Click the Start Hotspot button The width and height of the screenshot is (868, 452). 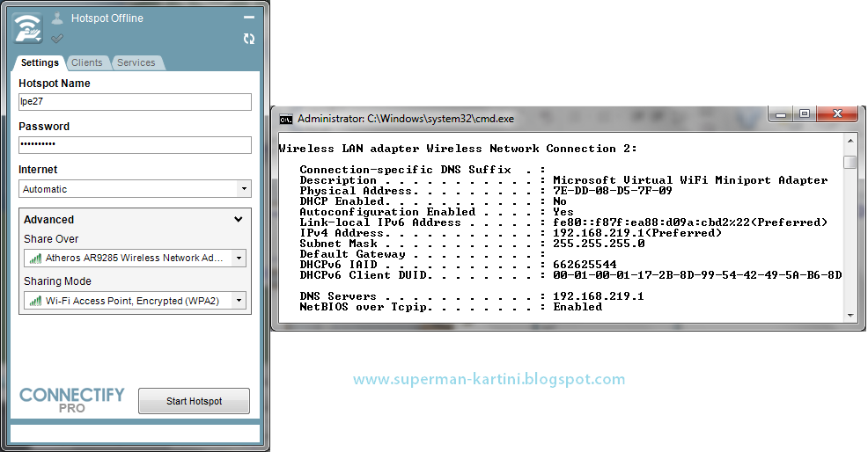(x=194, y=401)
